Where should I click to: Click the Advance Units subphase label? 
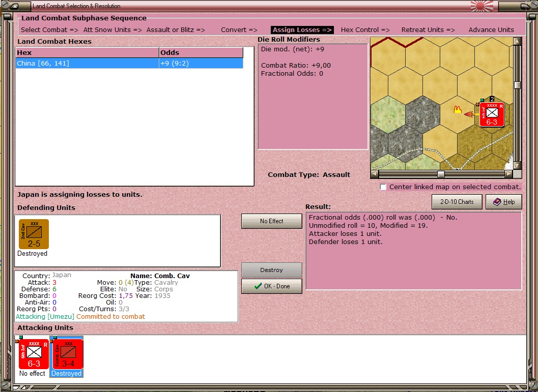(491, 30)
